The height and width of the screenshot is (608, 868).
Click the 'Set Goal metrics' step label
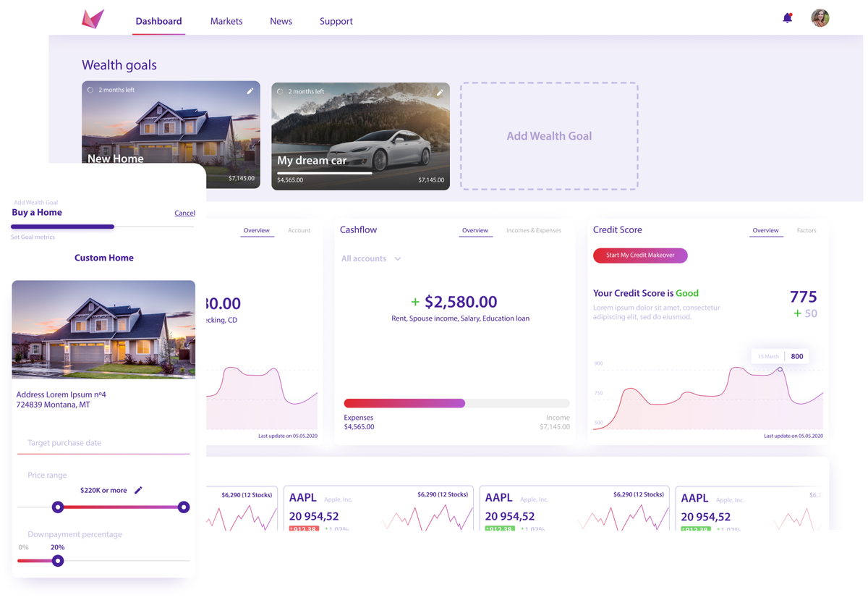(x=33, y=237)
